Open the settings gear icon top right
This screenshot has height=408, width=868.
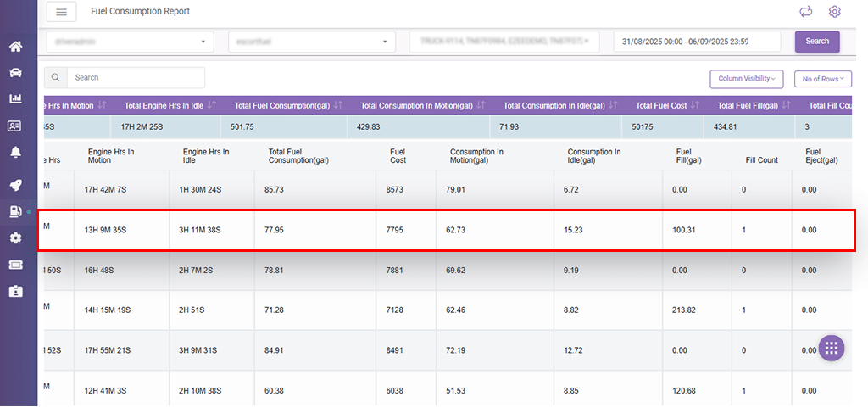pos(834,12)
